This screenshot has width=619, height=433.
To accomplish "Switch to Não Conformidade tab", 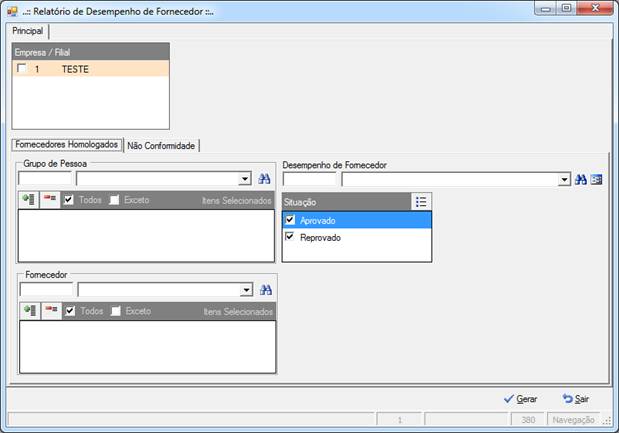I will (161, 146).
